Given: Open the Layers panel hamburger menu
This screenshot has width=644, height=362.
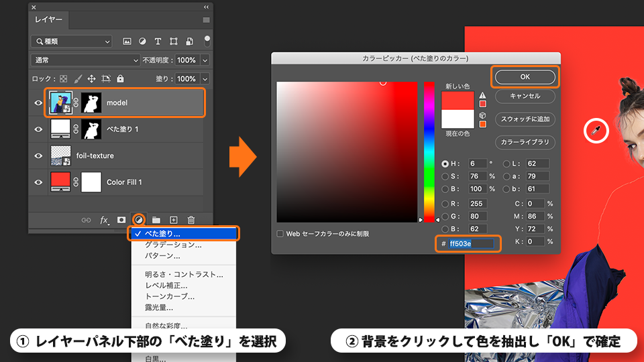Looking at the screenshot, I should [206, 20].
